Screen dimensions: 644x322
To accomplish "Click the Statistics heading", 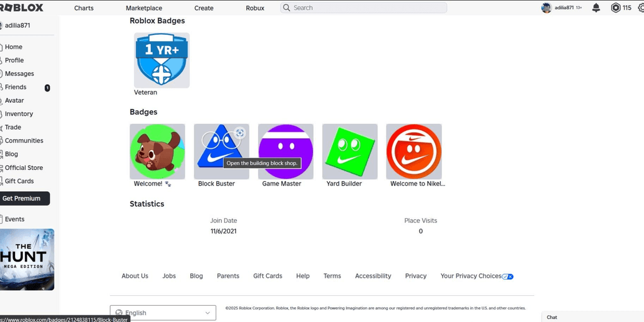I will click(x=147, y=204).
